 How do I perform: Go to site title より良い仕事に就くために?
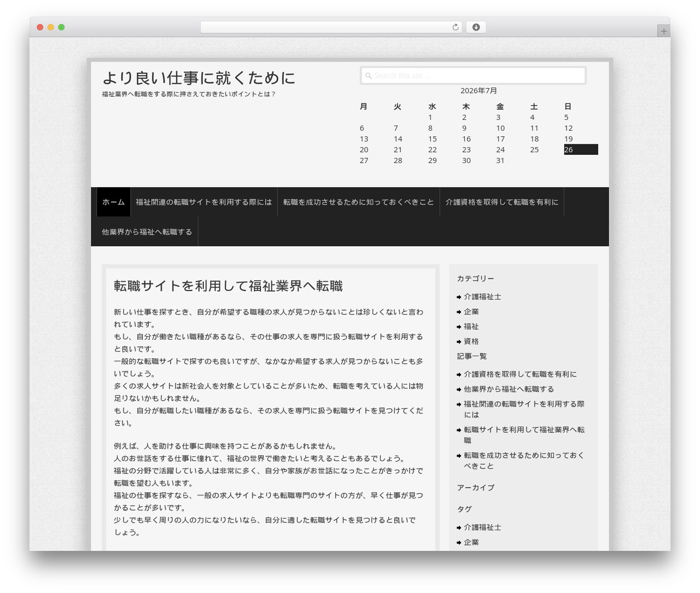coord(199,78)
